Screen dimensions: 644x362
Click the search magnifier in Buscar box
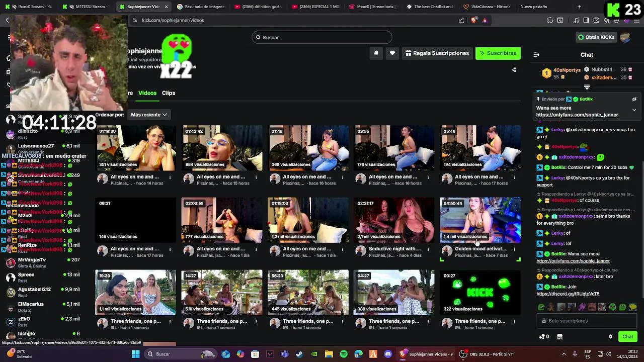(258, 37)
